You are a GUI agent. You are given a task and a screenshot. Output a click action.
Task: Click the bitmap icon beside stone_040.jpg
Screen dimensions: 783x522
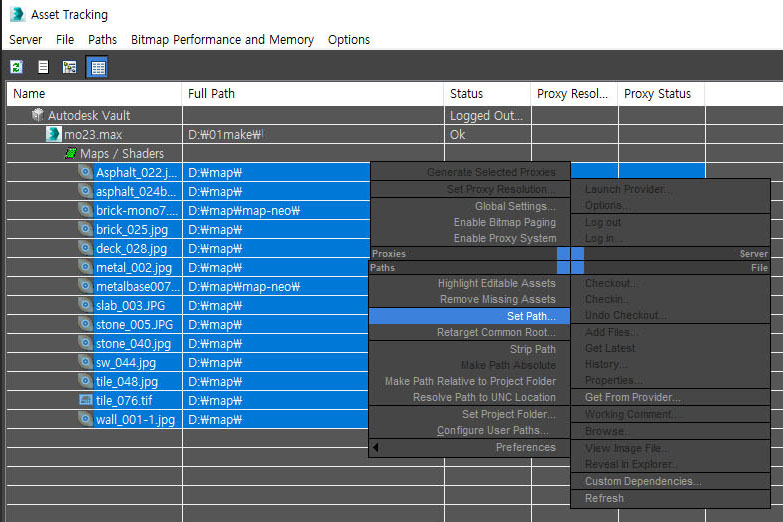[x=86, y=343]
